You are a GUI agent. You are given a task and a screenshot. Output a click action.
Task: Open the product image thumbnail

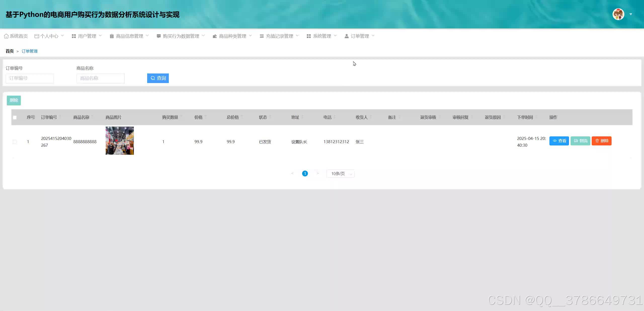pos(119,141)
